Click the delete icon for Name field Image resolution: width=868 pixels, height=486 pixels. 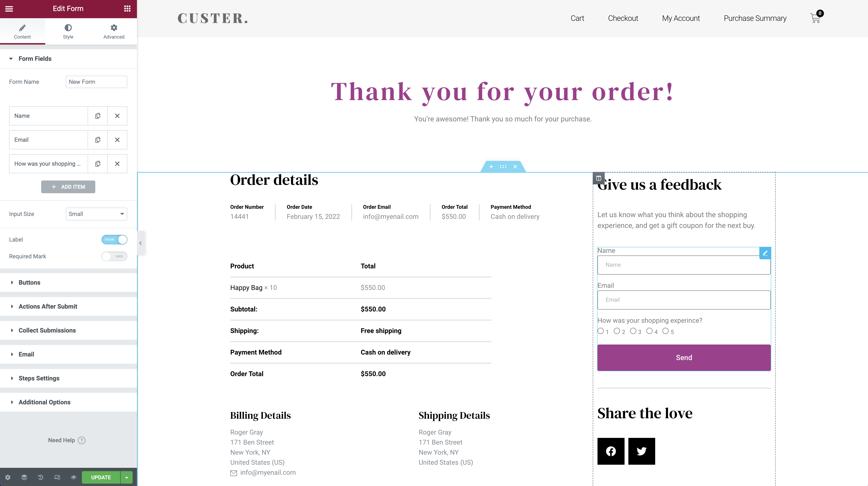118,116
